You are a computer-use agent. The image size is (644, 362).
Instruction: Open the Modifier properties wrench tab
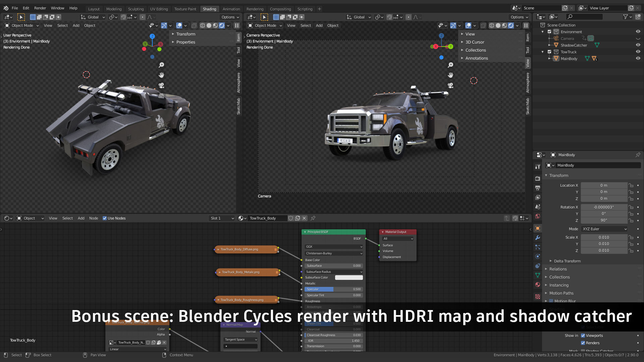tap(538, 238)
